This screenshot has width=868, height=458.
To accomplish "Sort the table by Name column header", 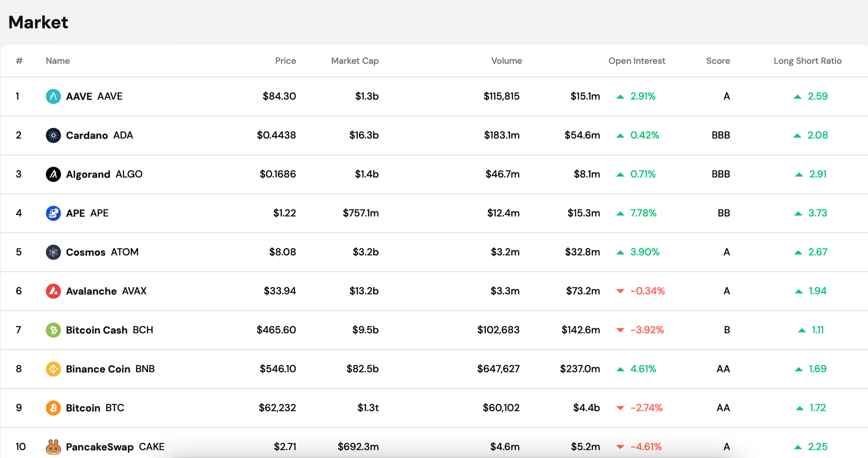I will [58, 61].
